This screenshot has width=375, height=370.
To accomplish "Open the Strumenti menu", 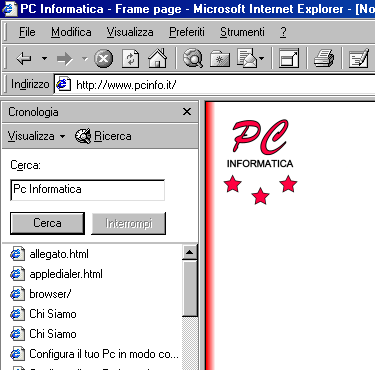I will coord(242,32).
